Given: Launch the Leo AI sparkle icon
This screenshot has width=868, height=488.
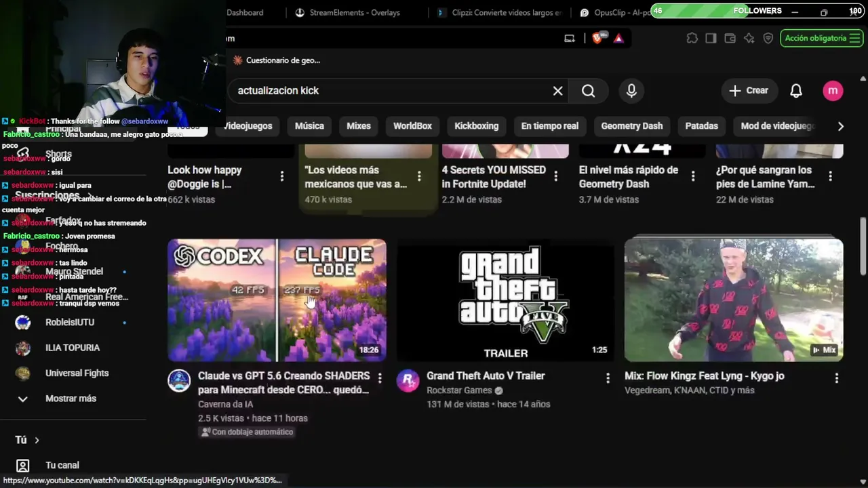Looking at the screenshot, I should 749,39.
